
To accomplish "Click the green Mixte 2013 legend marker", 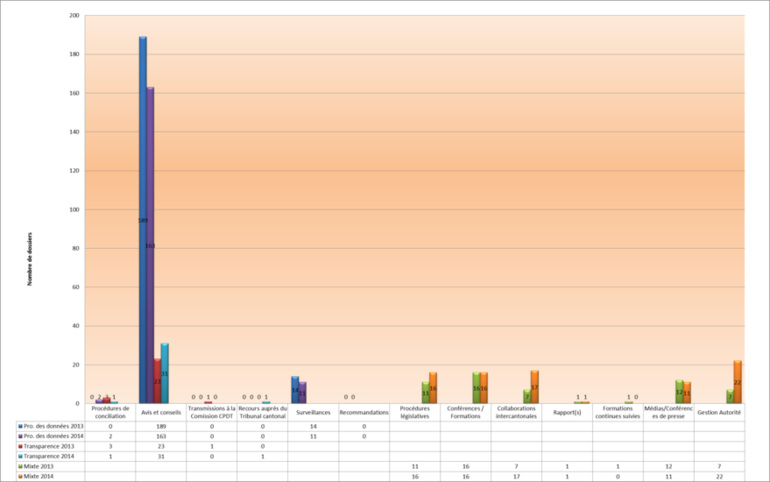I will pos(19,467).
